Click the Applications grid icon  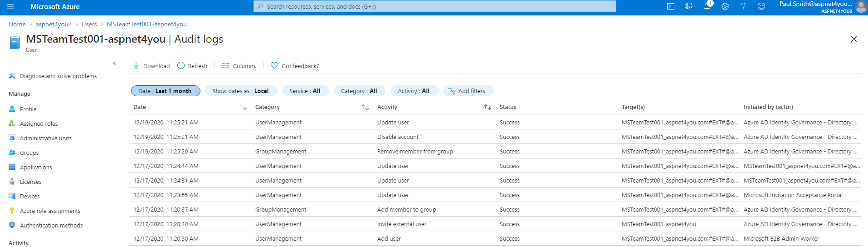[x=12, y=167]
